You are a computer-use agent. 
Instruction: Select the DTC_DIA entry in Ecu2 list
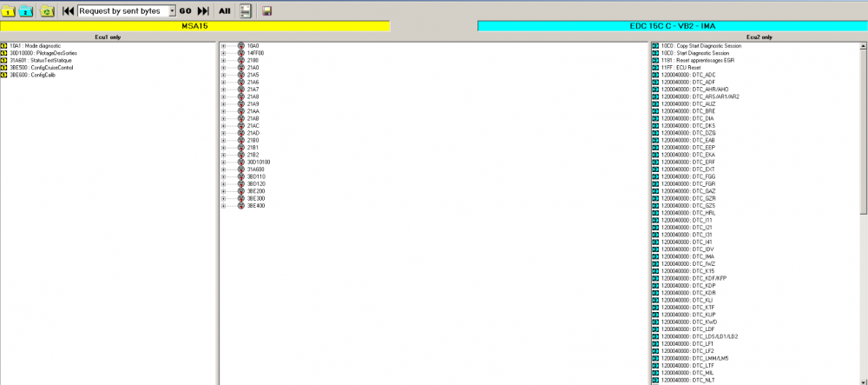(x=688, y=118)
